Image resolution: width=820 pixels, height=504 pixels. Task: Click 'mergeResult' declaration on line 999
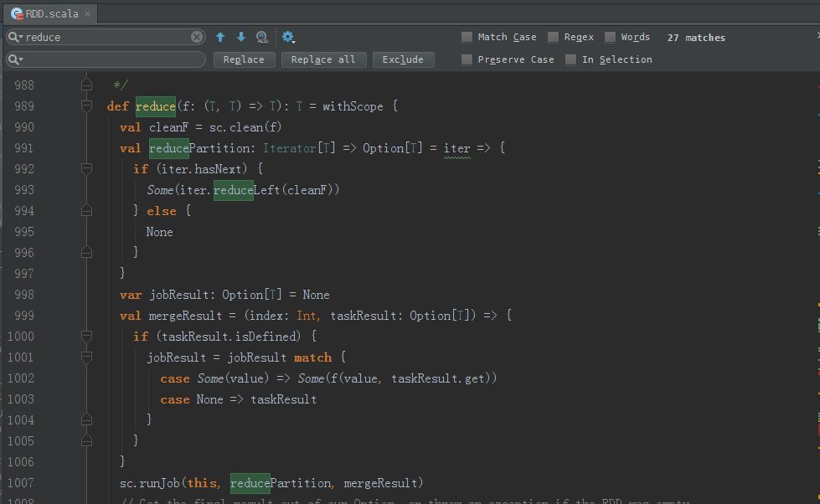coord(185,316)
